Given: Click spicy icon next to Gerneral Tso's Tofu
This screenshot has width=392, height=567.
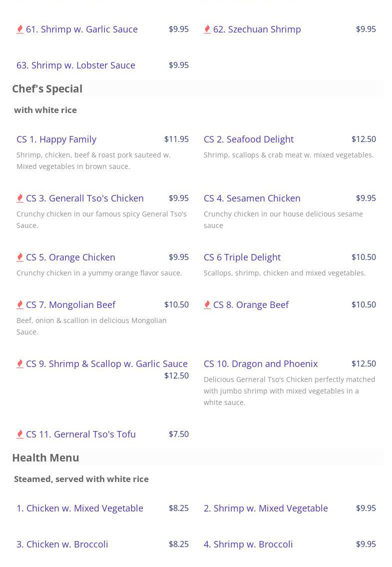Looking at the screenshot, I should 20,434.
